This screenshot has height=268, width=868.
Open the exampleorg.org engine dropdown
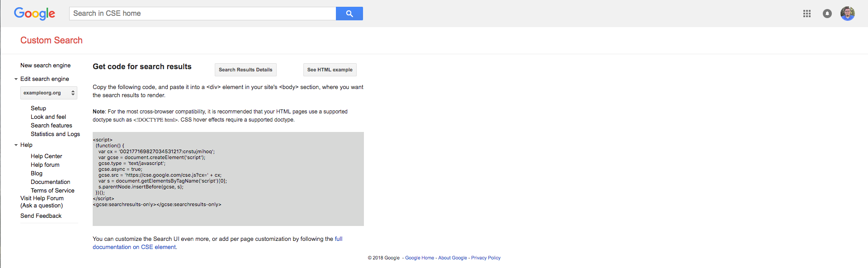coord(49,93)
